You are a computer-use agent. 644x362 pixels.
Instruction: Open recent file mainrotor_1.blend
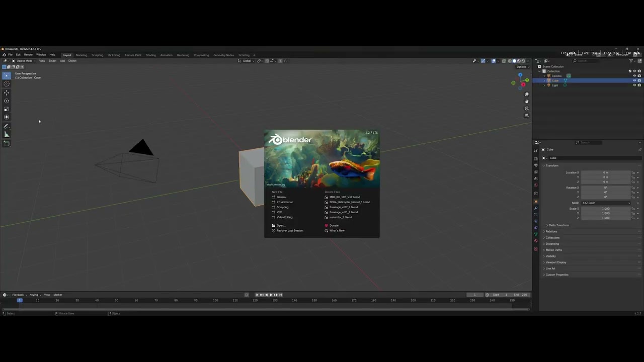click(341, 217)
